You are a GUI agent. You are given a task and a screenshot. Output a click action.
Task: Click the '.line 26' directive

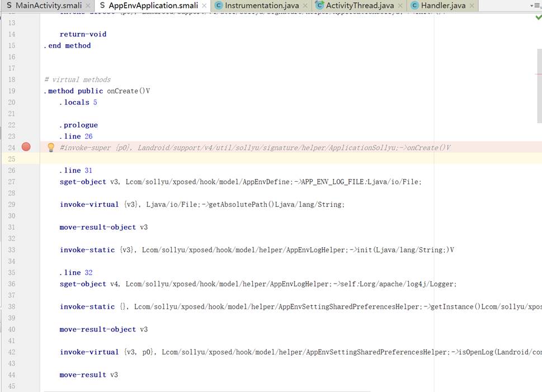[76, 136]
